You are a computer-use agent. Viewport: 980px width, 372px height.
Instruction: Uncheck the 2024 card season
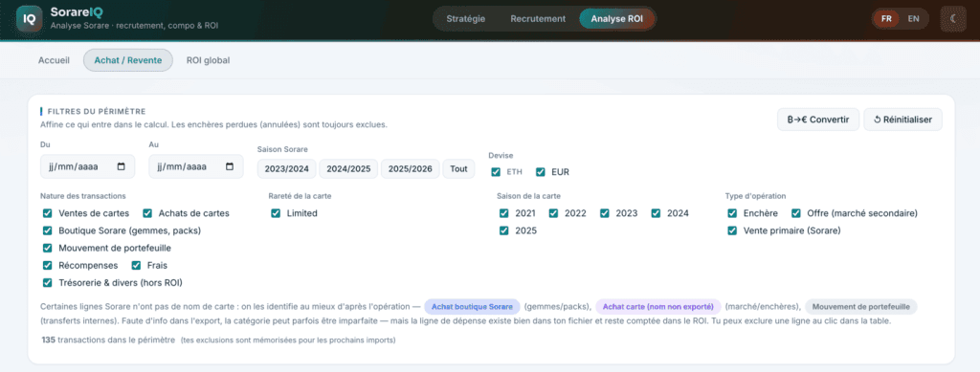tap(656, 213)
